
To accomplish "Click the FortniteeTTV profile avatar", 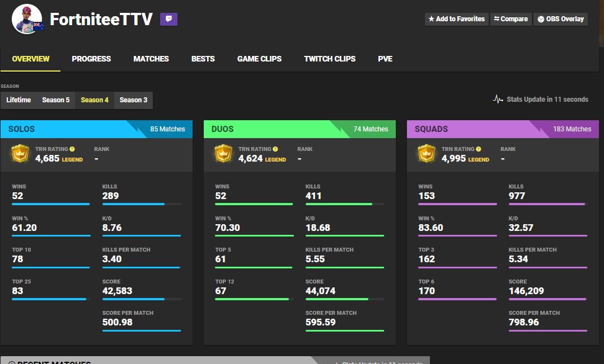I will coord(27,19).
